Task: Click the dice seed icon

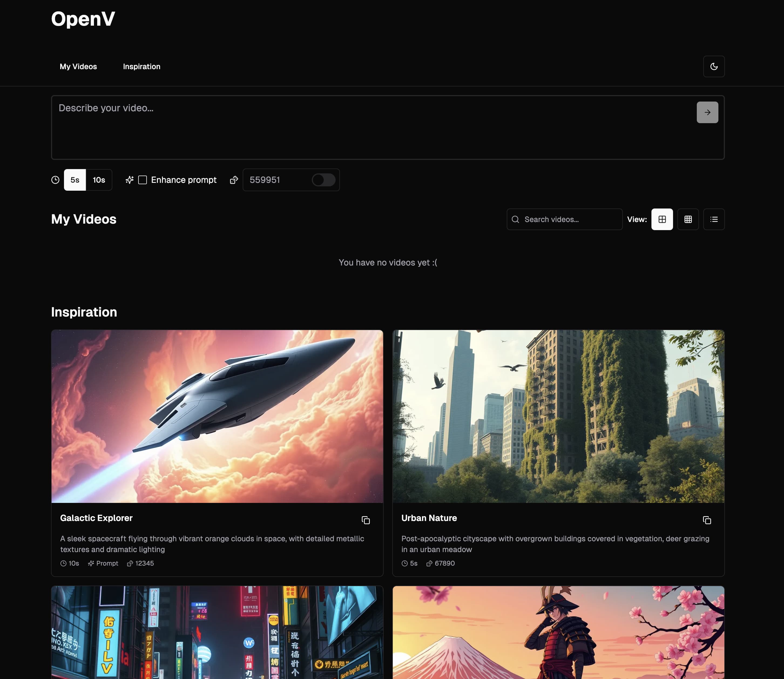Action: (234, 180)
